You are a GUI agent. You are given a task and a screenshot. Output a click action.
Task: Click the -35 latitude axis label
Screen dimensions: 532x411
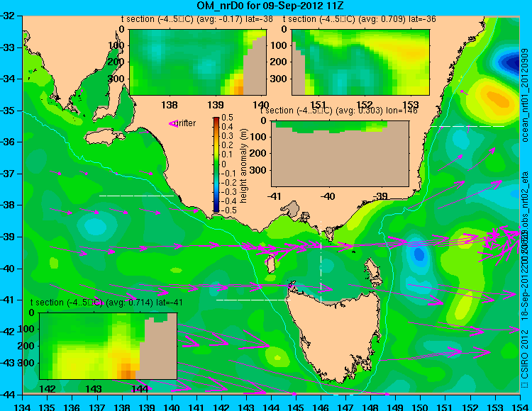pos(8,111)
